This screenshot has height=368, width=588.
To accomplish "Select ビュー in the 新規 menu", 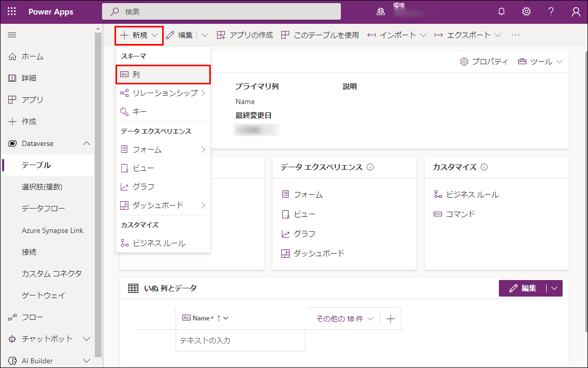I will click(x=163, y=168).
